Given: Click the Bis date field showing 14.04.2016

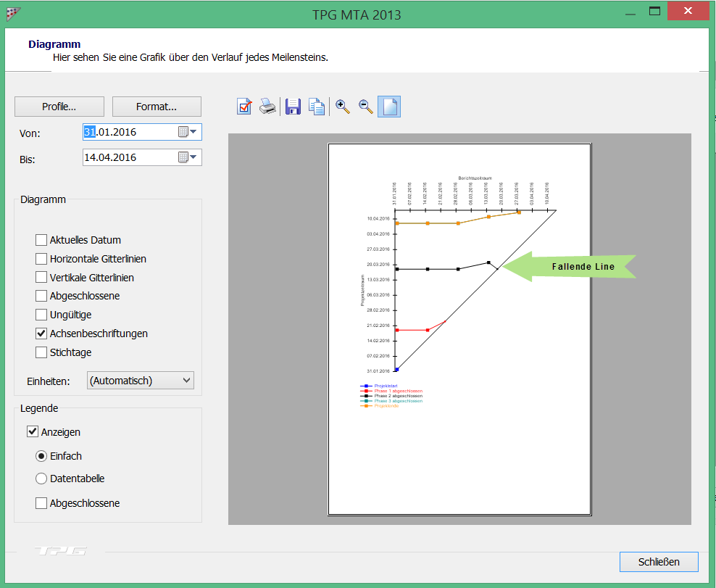Looking at the screenshot, I should (128, 157).
